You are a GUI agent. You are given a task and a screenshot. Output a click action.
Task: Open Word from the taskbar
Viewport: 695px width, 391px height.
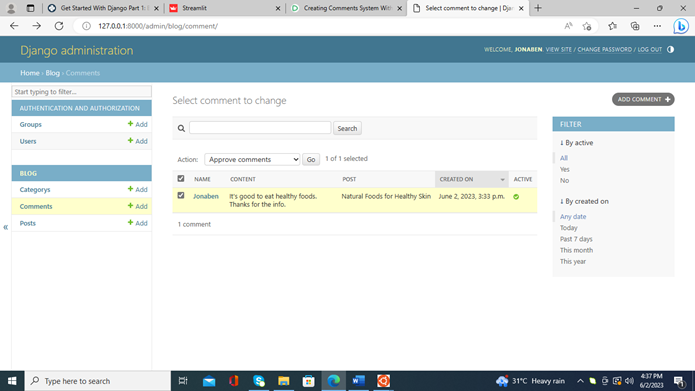[358, 381]
